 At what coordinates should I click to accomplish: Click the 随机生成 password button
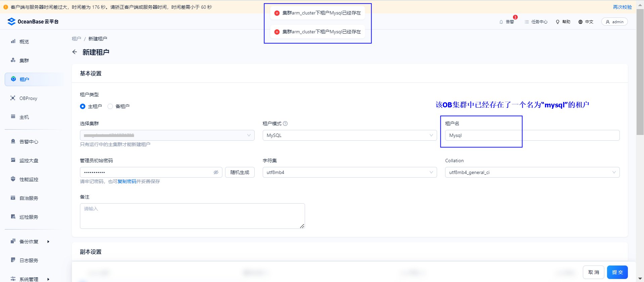[x=240, y=172]
